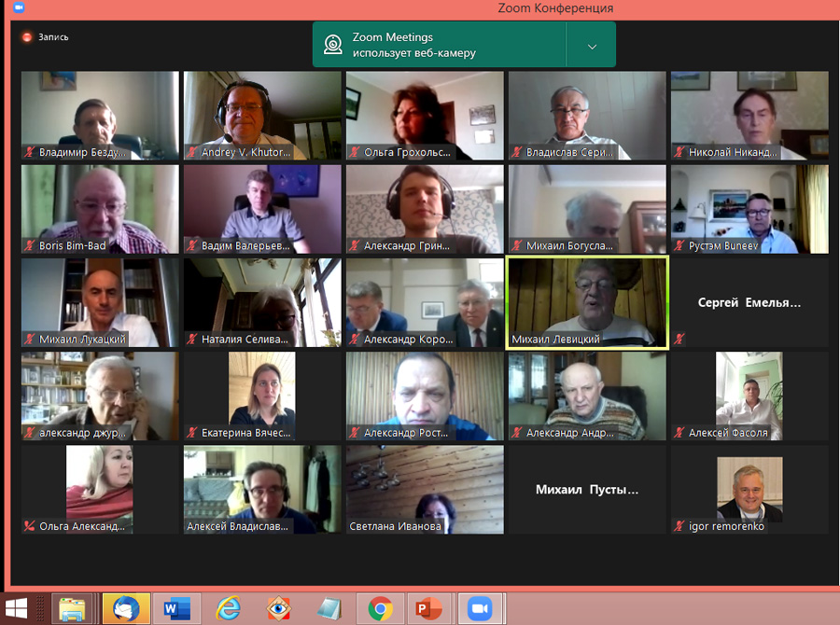Click the muted mic icon on Сергей Емельянов's tile
Image resolution: width=840 pixels, height=625 pixels.
click(679, 340)
